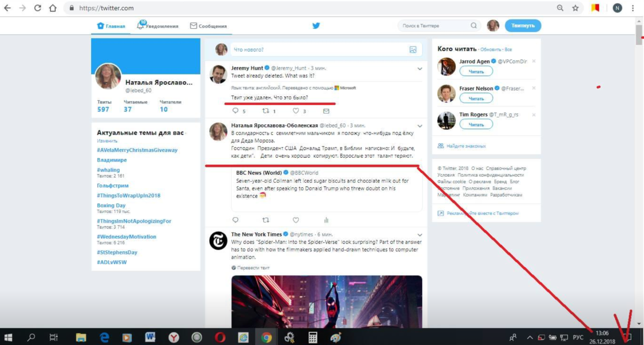
Task: Retweet Jeremy Hunt's tweet
Action: [x=266, y=111]
